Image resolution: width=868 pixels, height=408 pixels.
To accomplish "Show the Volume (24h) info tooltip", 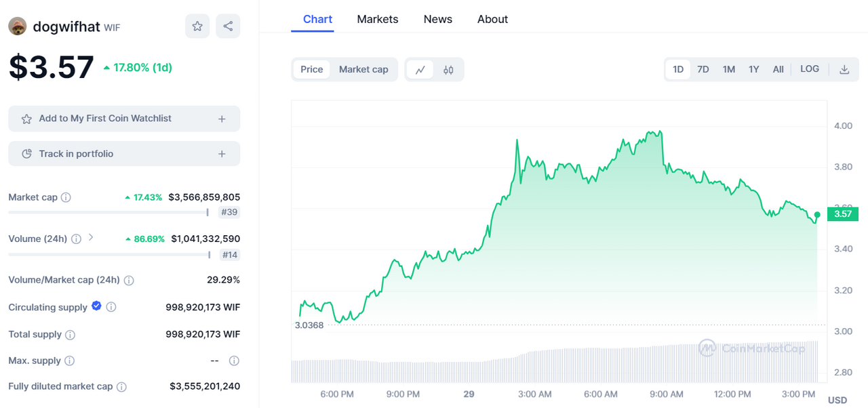I will coord(76,239).
